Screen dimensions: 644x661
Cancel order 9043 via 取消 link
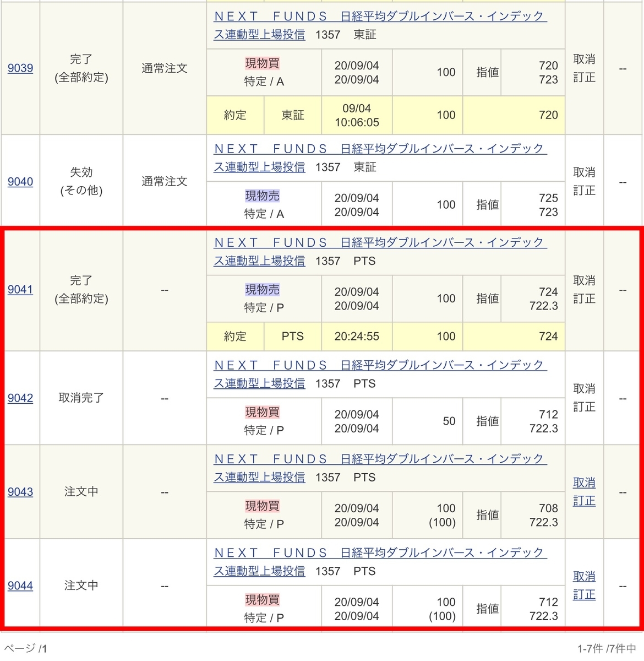[584, 483]
